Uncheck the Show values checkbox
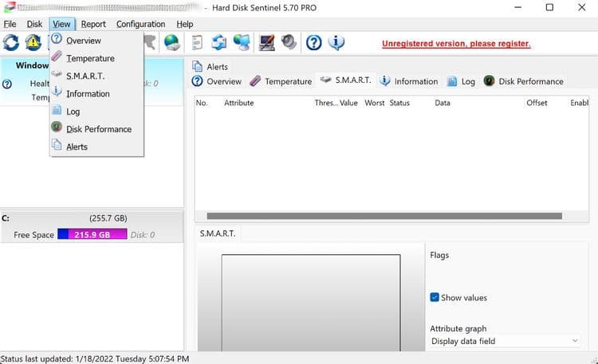This screenshot has width=598, height=364. [435, 297]
